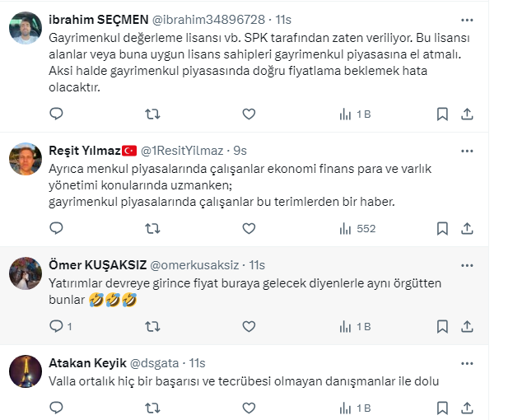Open more options for ibrahim SEÇMEN's tweet
The height and width of the screenshot is (420, 513).
tap(467, 20)
